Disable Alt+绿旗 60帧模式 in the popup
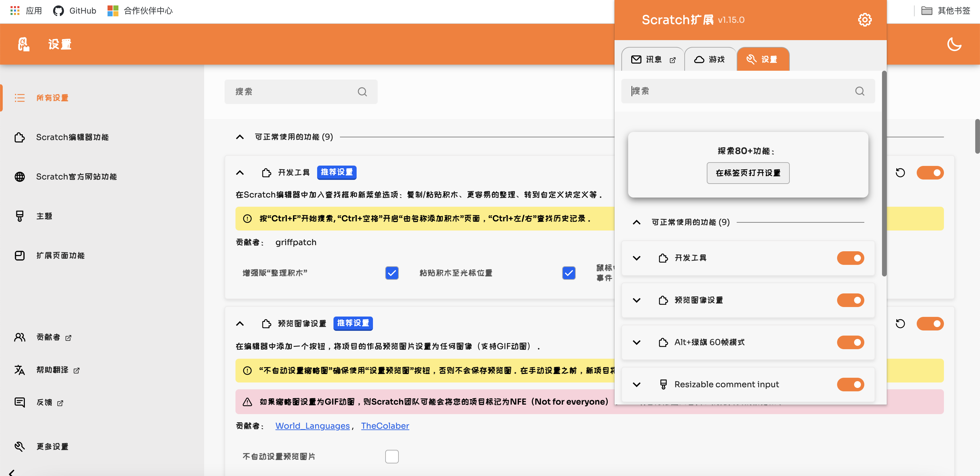The height and width of the screenshot is (476, 980). pyautogui.click(x=850, y=343)
